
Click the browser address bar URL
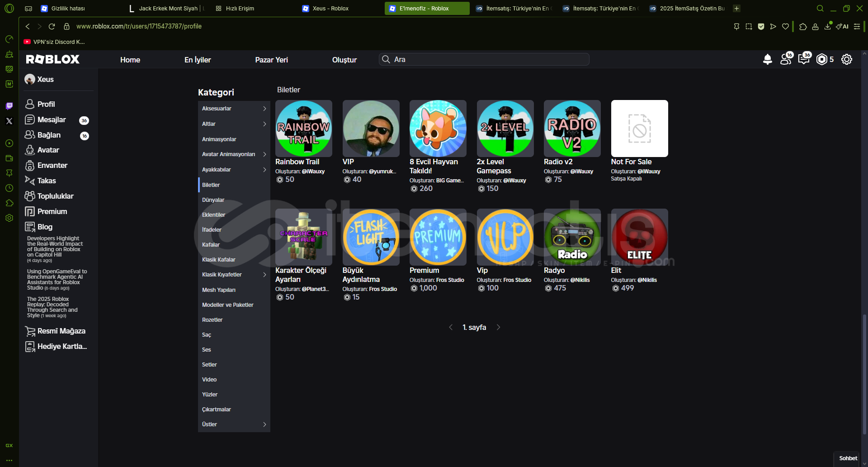pos(139,26)
